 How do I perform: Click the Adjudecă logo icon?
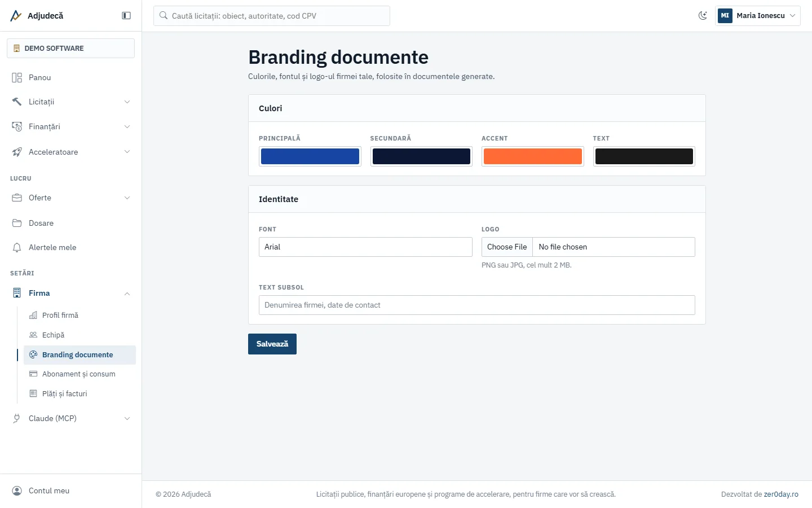pos(16,16)
